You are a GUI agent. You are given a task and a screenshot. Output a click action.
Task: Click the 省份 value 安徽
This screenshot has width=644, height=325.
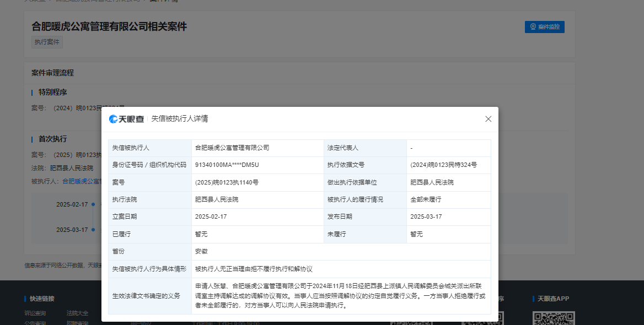(x=201, y=251)
